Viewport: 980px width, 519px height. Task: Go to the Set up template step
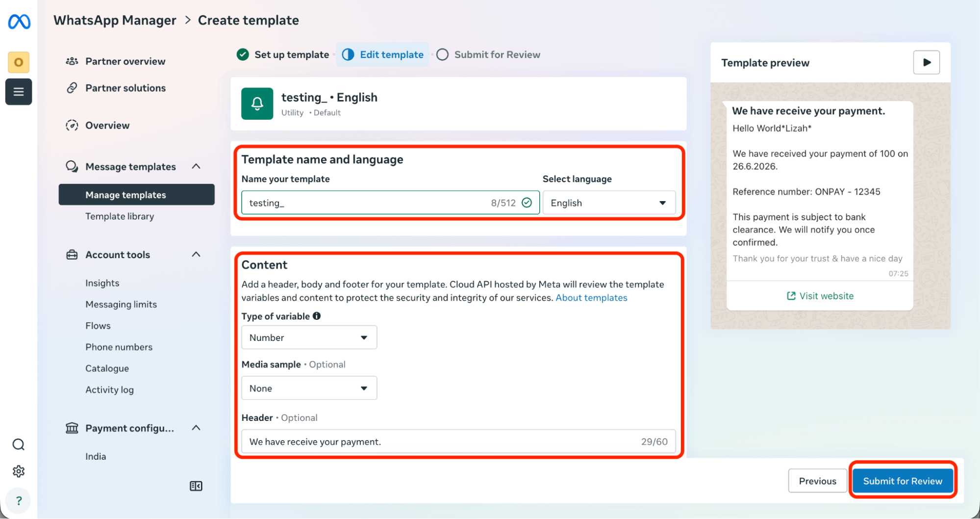292,54
